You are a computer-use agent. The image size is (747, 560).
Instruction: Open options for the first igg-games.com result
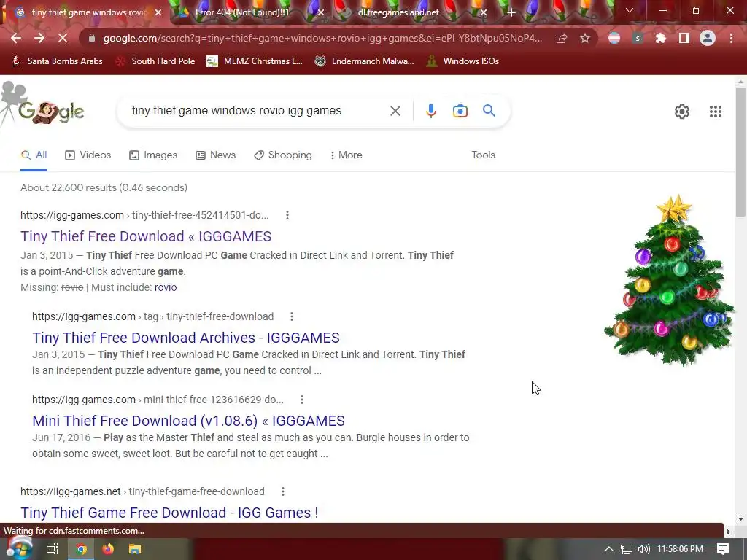pyautogui.click(x=287, y=215)
